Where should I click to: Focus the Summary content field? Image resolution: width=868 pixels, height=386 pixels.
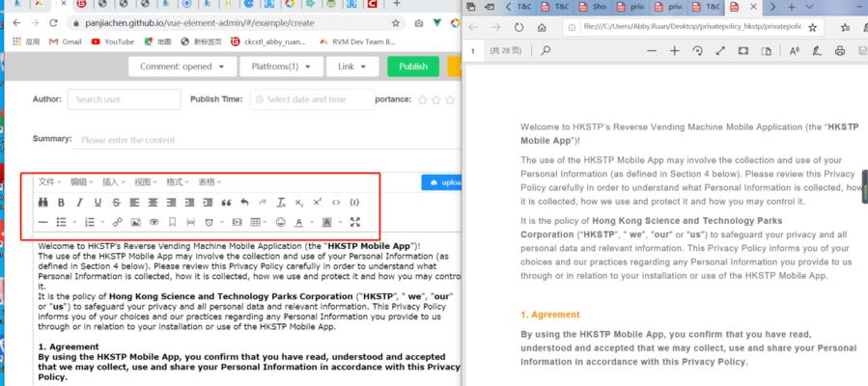click(268, 140)
